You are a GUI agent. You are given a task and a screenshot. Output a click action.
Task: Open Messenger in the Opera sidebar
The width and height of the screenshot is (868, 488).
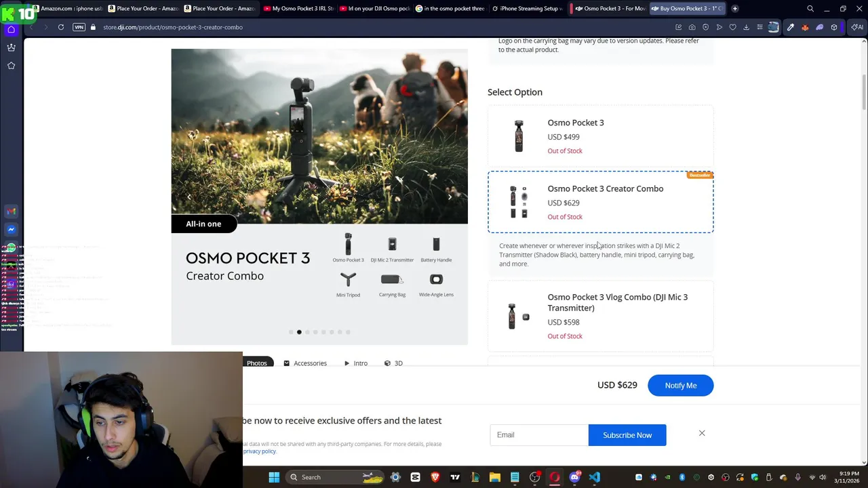[11, 230]
